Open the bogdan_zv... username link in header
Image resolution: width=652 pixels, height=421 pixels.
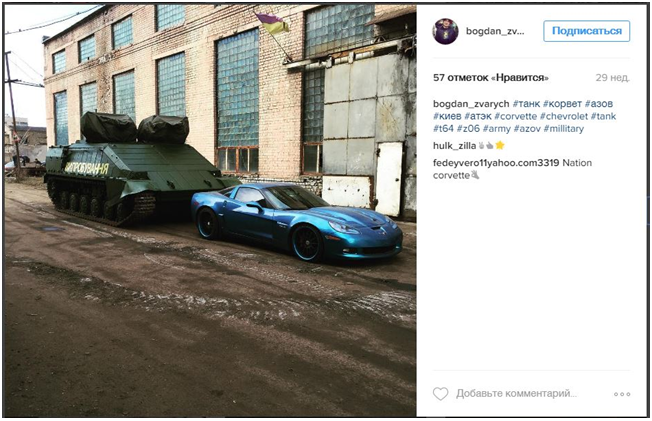click(x=495, y=31)
